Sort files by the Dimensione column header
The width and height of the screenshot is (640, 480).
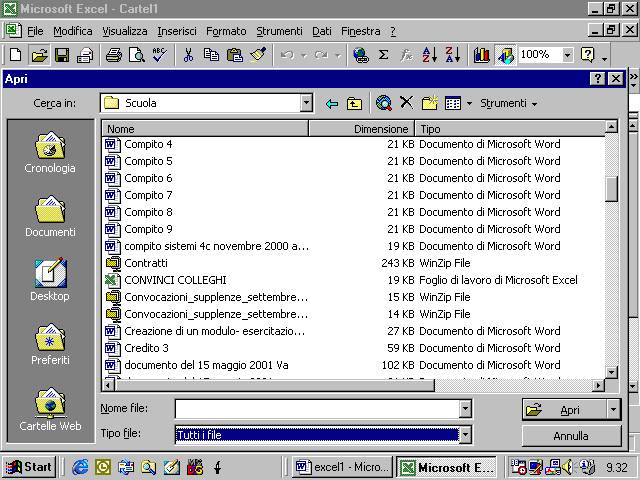362,129
